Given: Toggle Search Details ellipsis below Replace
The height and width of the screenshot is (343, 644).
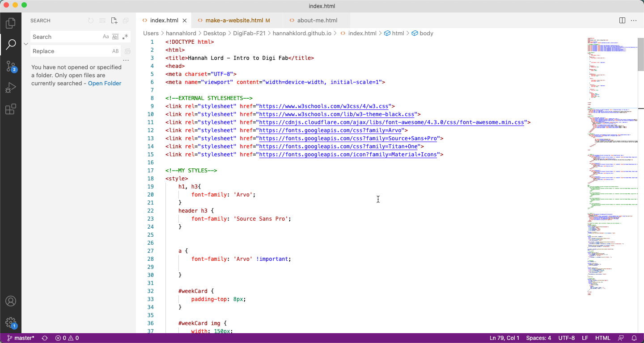Looking at the screenshot, I should [x=126, y=60].
